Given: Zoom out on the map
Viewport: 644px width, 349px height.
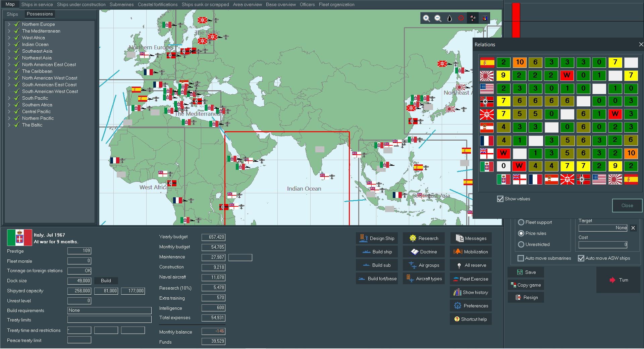Looking at the screenshot, I should tap(438, 18).
